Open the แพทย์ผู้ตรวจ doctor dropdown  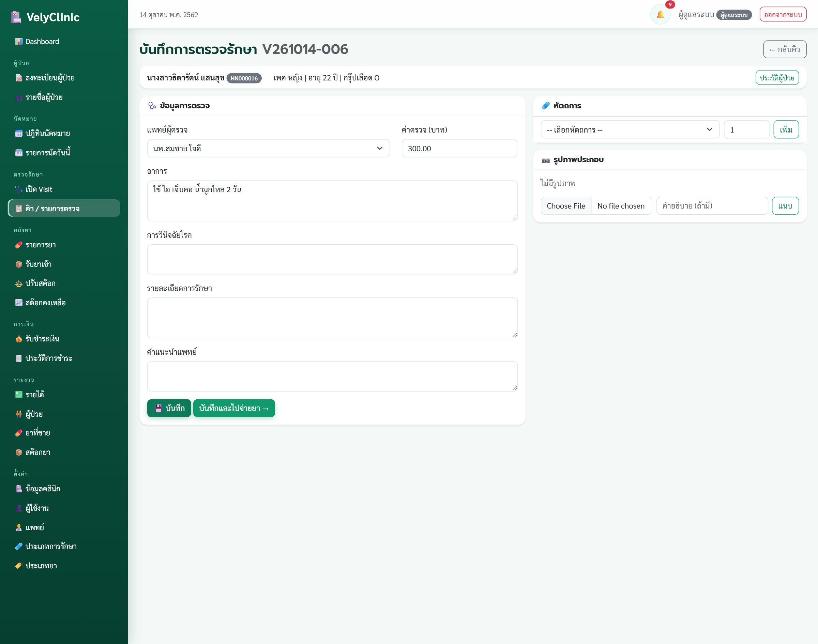click(x=268, y=149)
